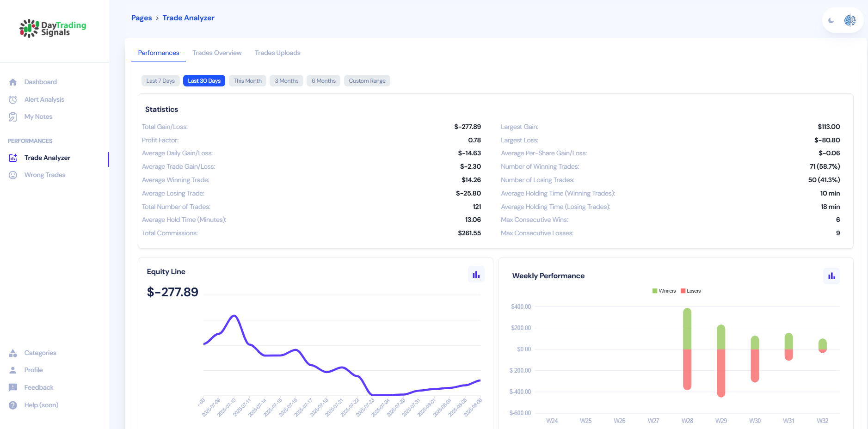This screenshot has height=429, width=868.
Task: Open Equity Line chart type menu
Action: pos(476,275)
